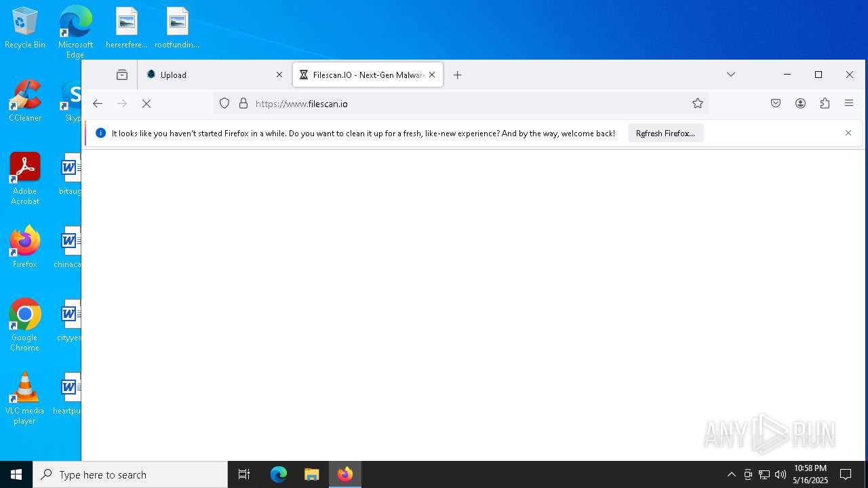Select the Firefox desktop shortcut
The image size is (868, 488).
point(25,247)
